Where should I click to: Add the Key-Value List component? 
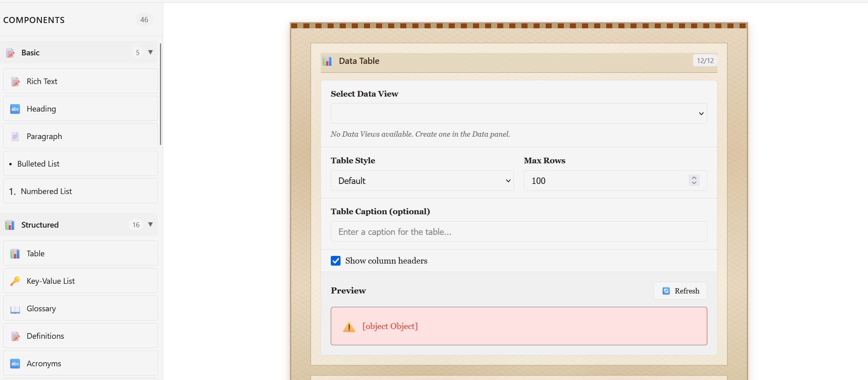(80, 281)
